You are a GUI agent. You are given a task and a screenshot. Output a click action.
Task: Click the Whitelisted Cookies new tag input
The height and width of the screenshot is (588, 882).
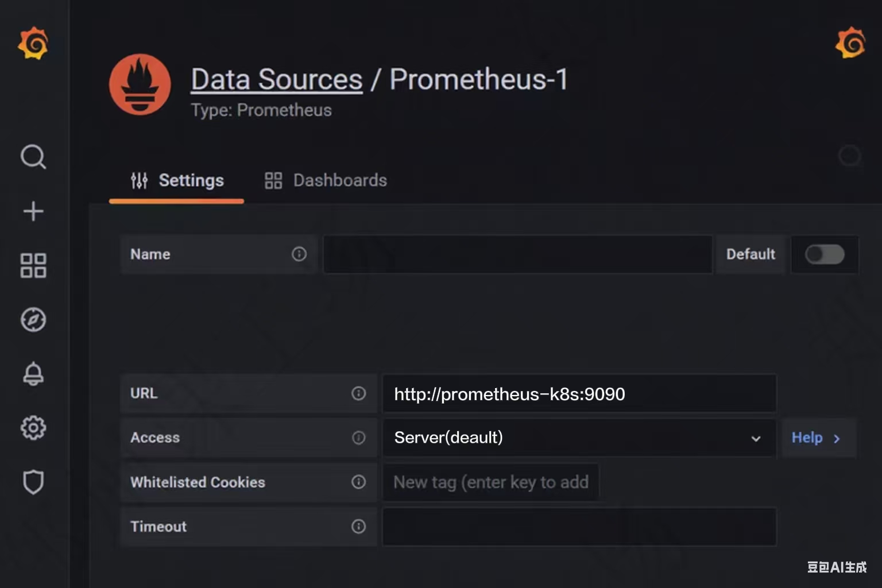point(491,482)
